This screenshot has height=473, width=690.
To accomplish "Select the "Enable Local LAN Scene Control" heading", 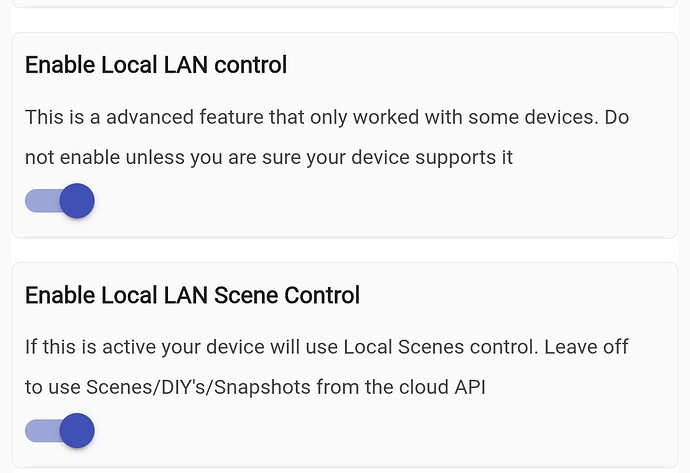I will coord(192,295).
